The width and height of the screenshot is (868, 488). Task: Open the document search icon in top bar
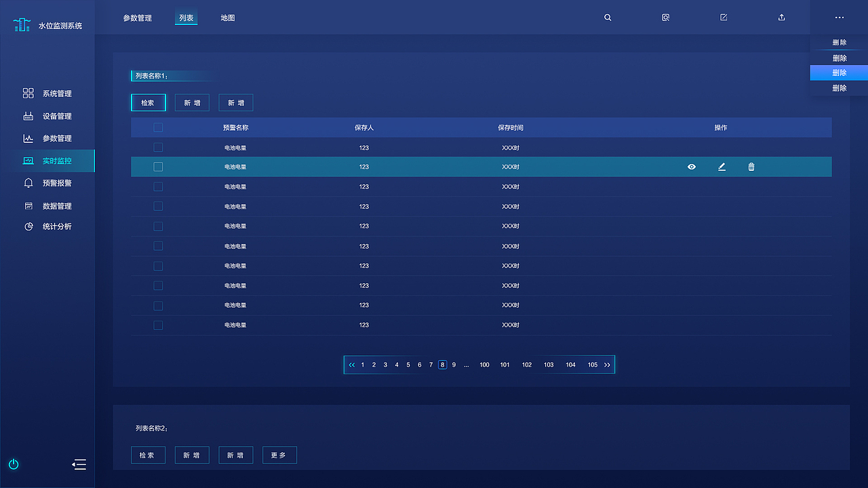coord(666,18)
